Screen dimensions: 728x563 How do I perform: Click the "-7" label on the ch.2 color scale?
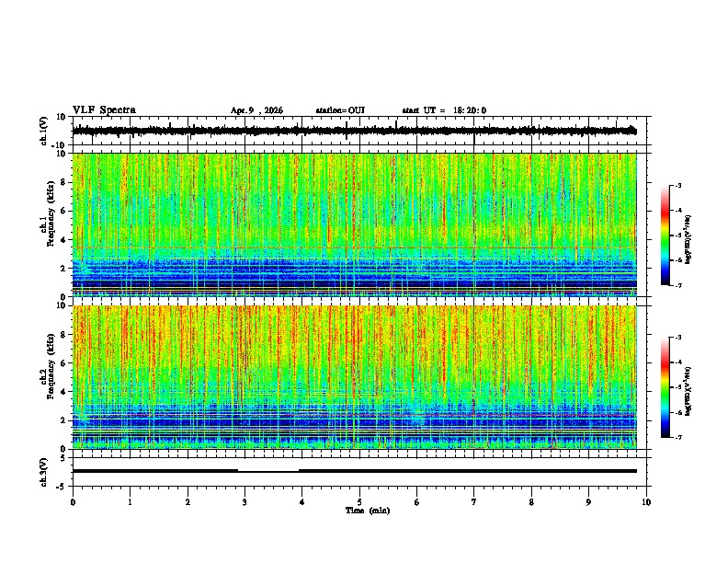677,438
